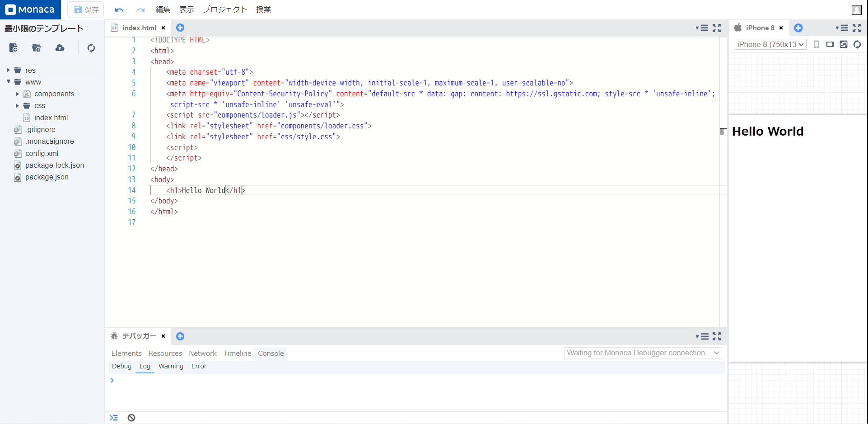Open the editor pane options menu
The width and height of the screenshot is (868, 424).
[x=702, y=28]
